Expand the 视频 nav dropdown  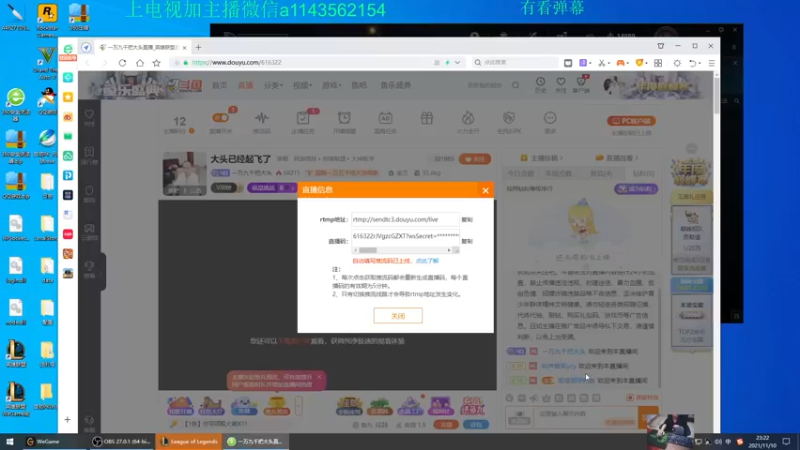click(302, 85)
